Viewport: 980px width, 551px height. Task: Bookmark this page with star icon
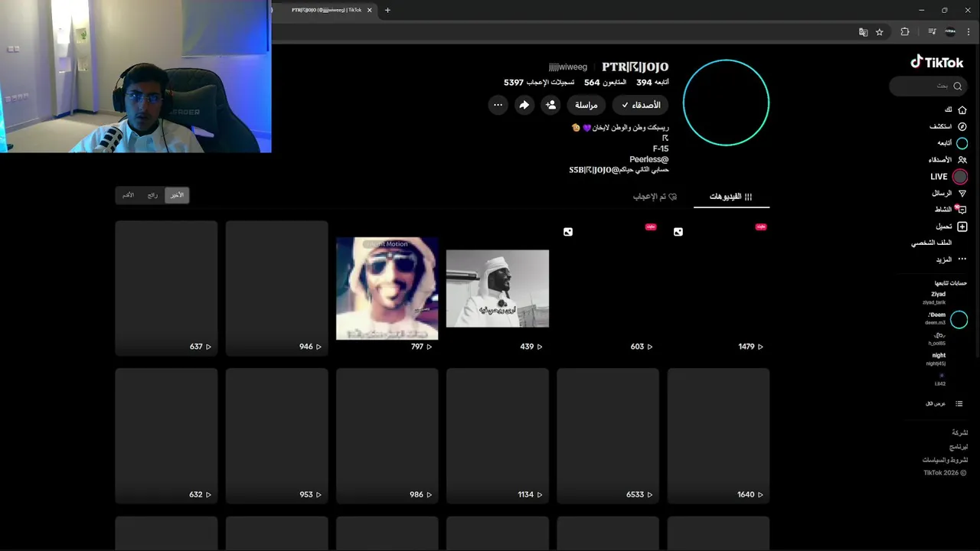tap(880, 32)
